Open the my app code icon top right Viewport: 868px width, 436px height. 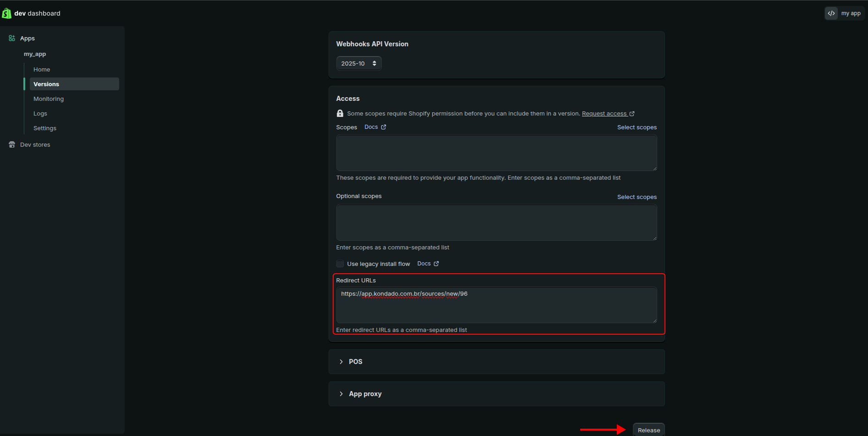(x=831, y=13)
